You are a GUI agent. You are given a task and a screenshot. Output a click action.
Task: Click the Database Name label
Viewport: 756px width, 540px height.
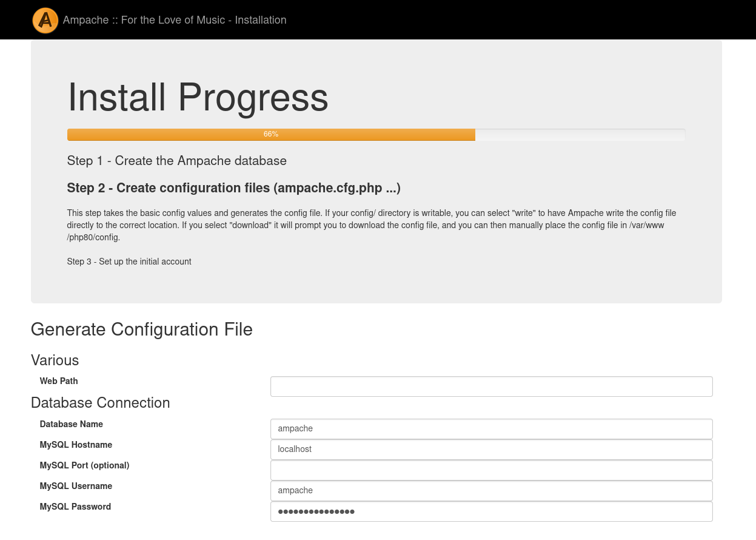pos(72,424)
